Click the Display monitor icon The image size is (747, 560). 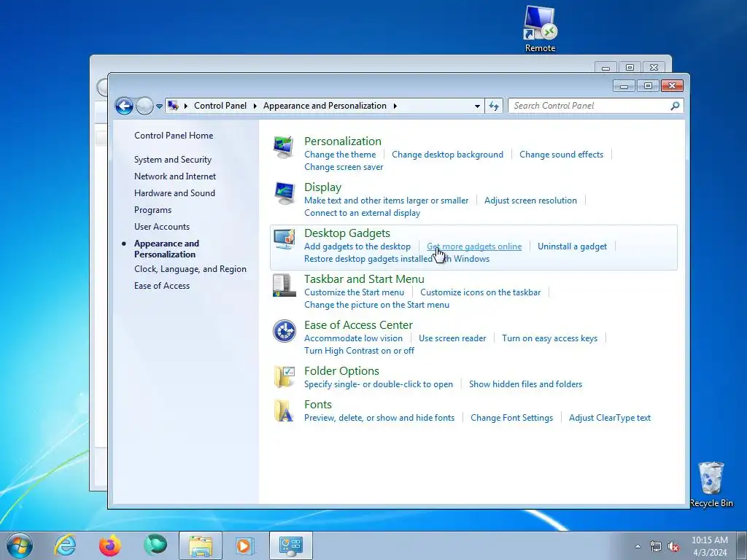[285, 192]
